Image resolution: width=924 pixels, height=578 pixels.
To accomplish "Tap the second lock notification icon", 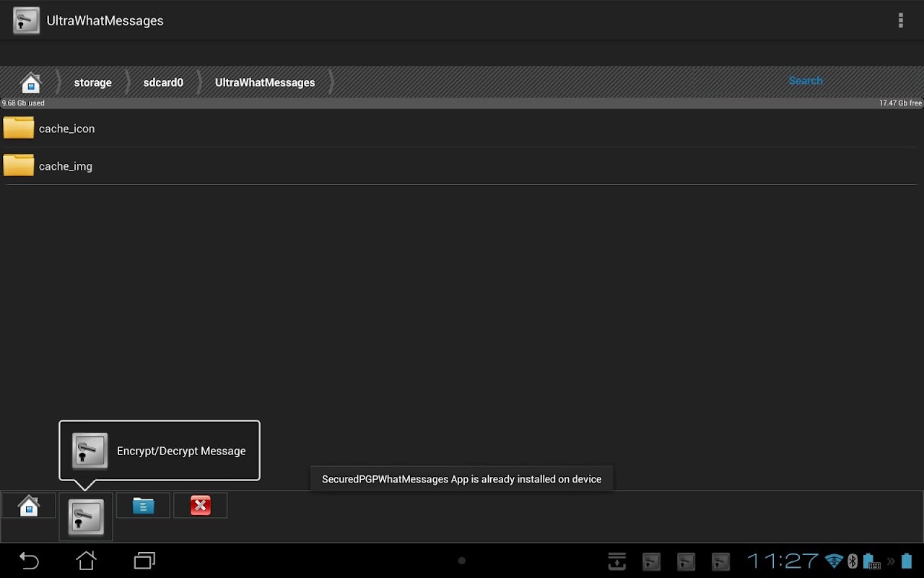I will pyautogui.click(x=686, y=561).
